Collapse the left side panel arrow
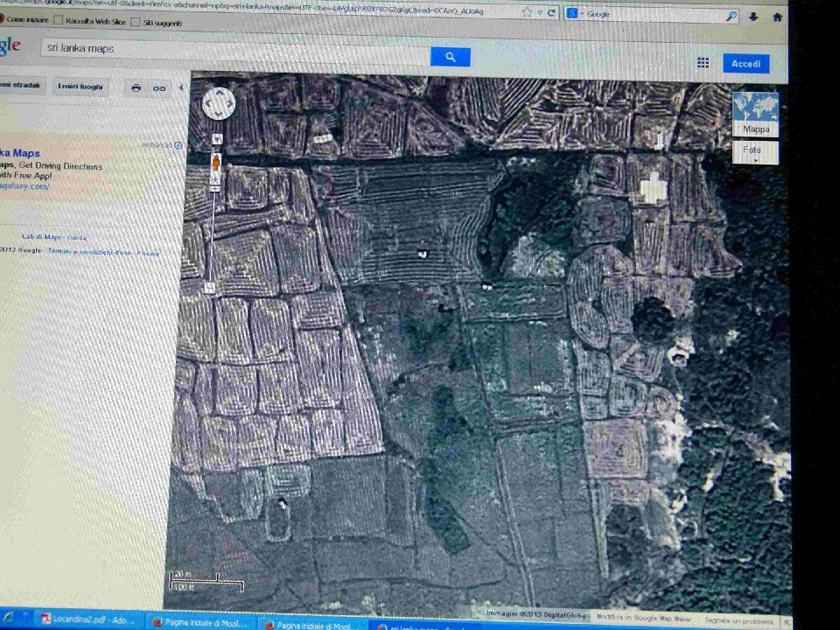This screenshot has height=630, width=840. point(181,87)
